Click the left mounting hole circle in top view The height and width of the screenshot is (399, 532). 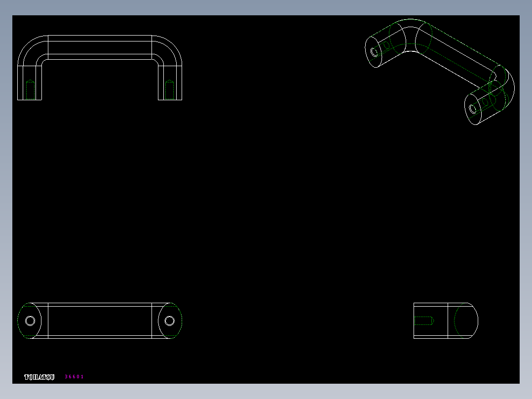tap(30, 320)
